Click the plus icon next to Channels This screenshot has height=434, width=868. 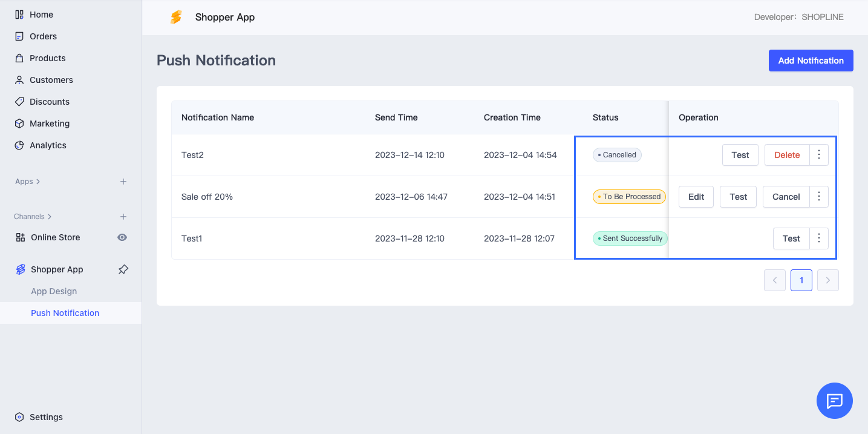pyautogui.click(x=123, y=217)
